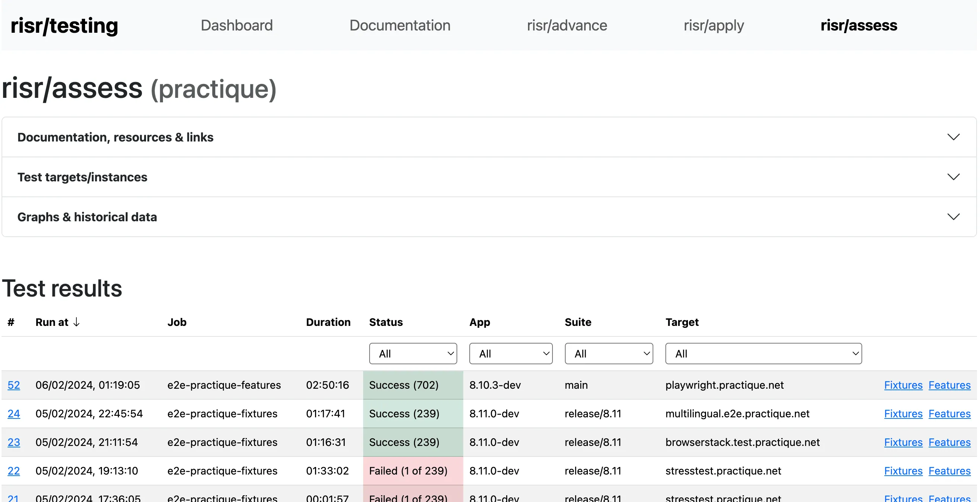980x502 pixels.
Task: Click the risr/testing site logo
Action: (x=64, y=26)
